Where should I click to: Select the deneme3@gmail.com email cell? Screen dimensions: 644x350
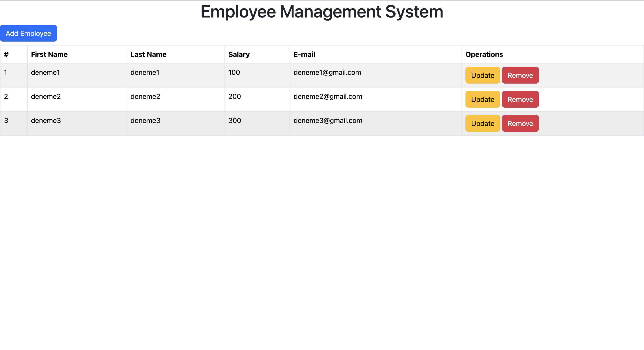[327, 121]
